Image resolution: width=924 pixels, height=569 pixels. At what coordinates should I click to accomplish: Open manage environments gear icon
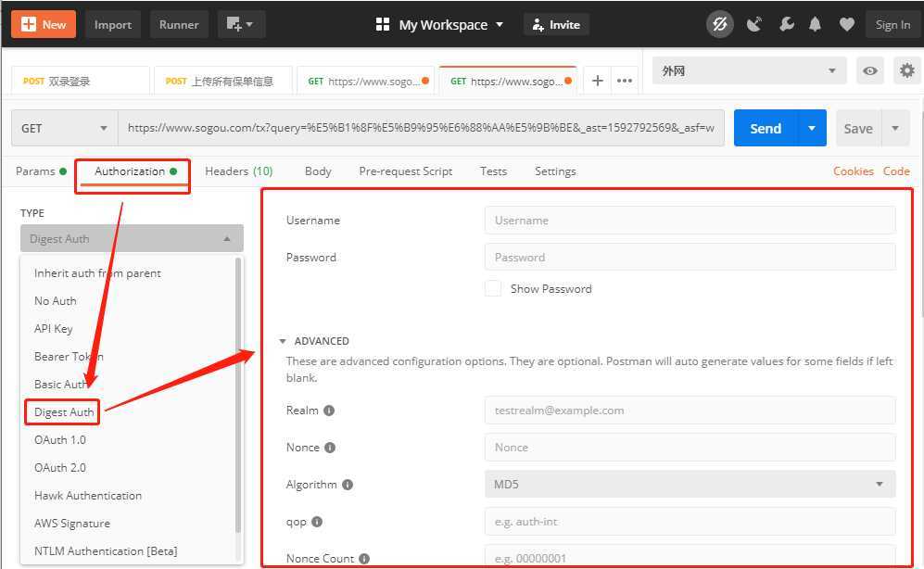point(907,70)
